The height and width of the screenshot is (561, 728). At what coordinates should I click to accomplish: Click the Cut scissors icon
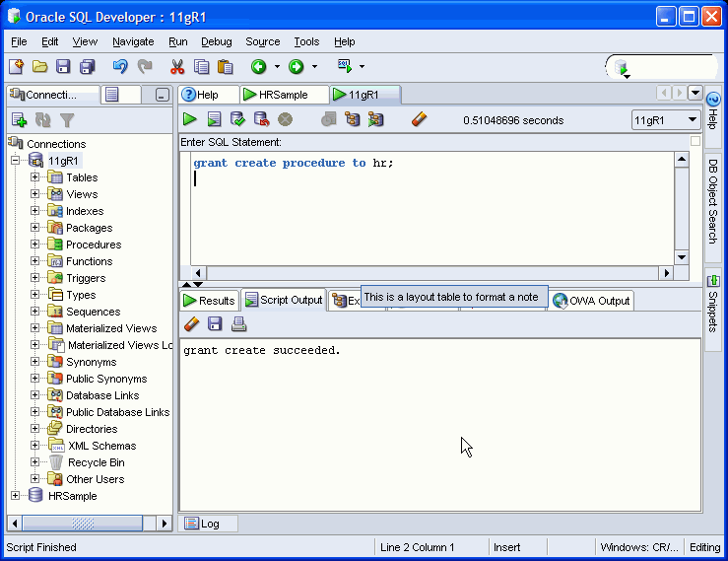pyautogui.click(x=177, y=67)
